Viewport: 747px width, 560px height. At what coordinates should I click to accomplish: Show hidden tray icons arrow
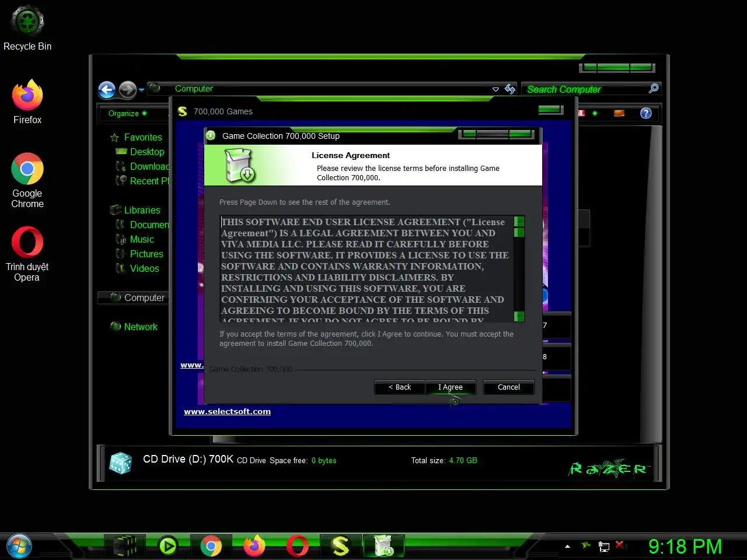[x=567, y=547]
